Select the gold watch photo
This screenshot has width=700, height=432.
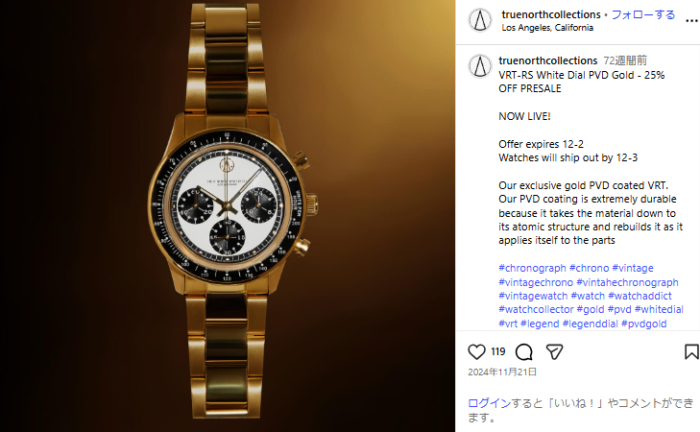228,216
